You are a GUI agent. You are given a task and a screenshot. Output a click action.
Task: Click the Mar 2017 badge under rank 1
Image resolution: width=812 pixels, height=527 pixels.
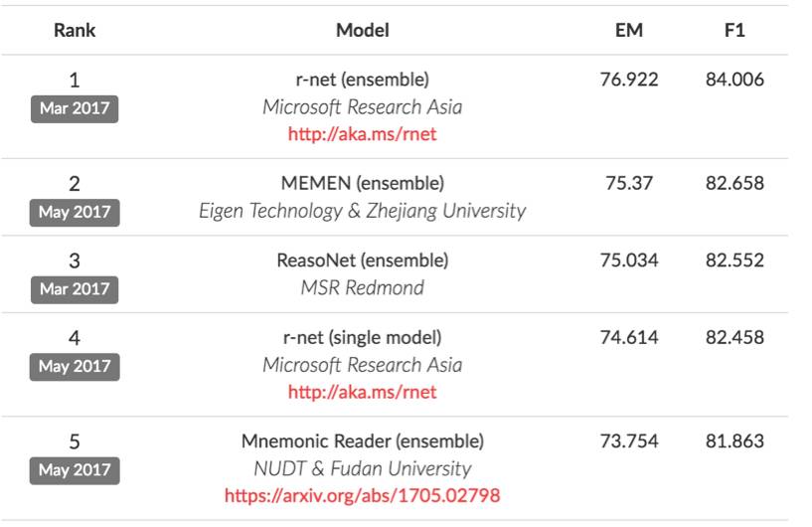coord(75,108)
